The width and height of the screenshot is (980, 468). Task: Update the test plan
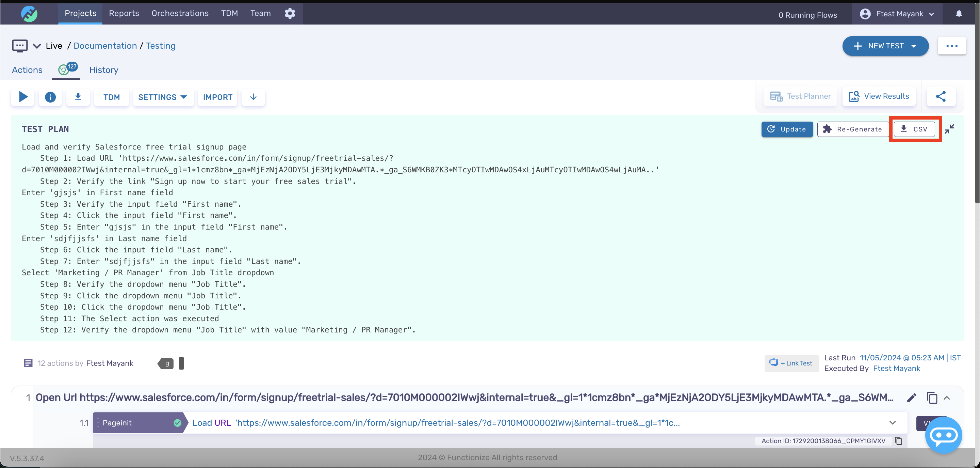787,129
